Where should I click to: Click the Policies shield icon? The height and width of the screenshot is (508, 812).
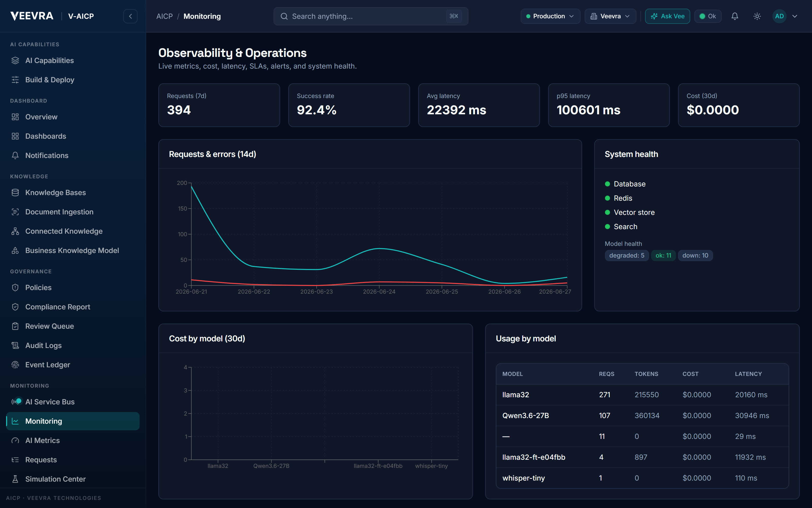point(15,288)
